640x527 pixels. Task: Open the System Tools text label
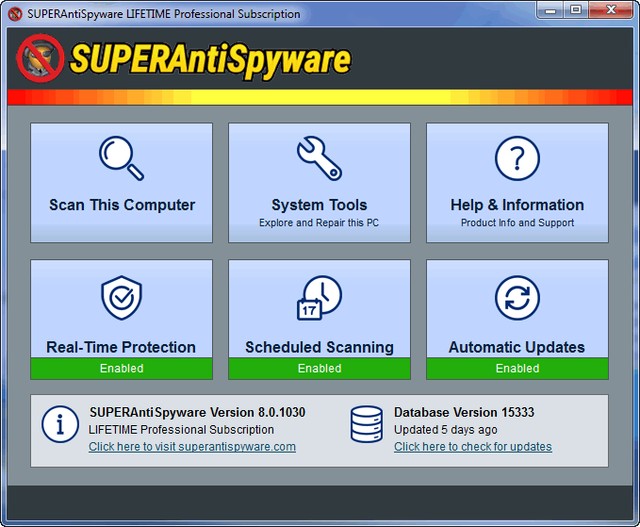point(319,205)
